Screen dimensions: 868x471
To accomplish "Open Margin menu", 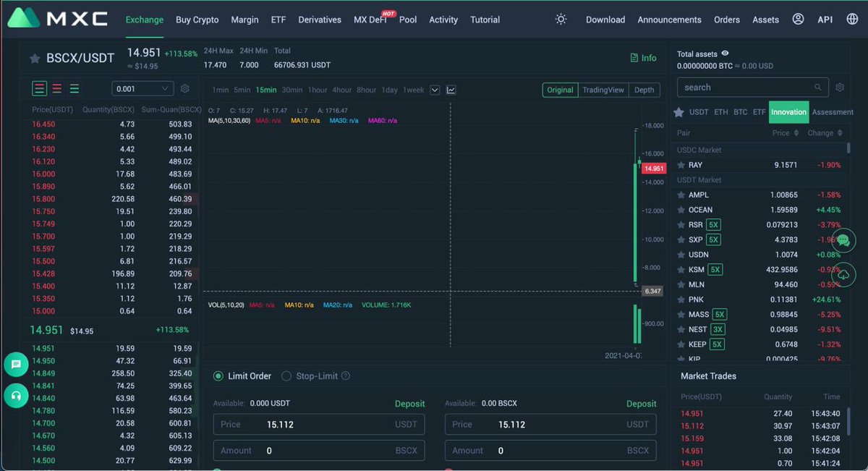I will (x=244, y=20).
